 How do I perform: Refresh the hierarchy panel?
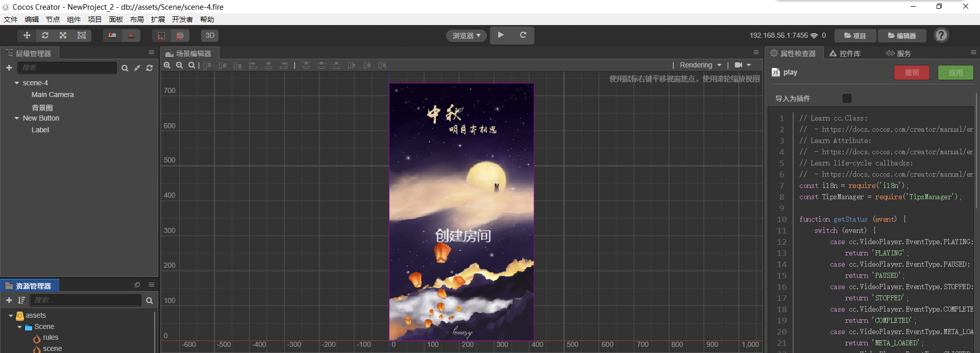[x=150, y=68]
